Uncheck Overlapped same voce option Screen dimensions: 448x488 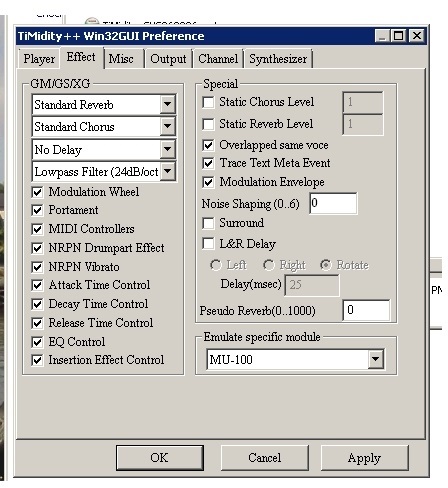click(208, 145)
